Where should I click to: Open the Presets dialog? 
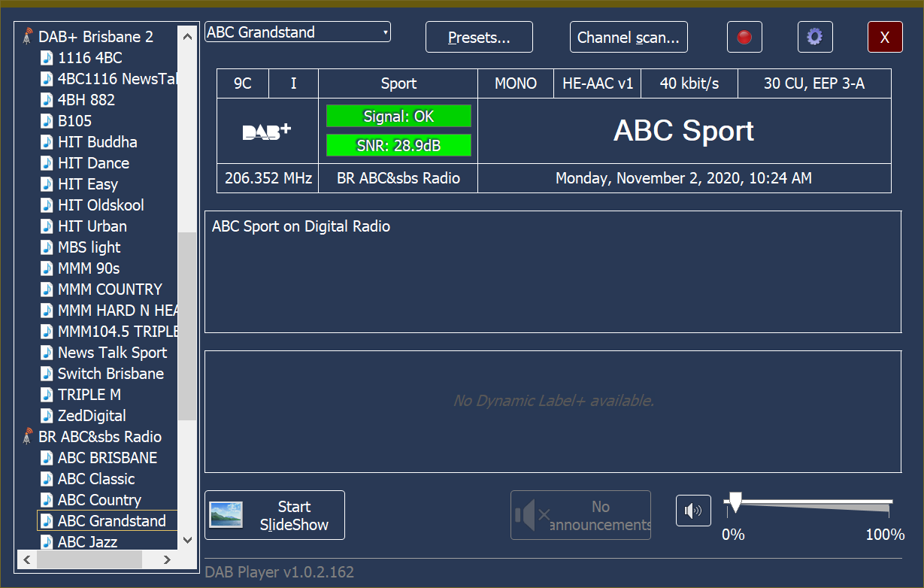pos(479,38)
